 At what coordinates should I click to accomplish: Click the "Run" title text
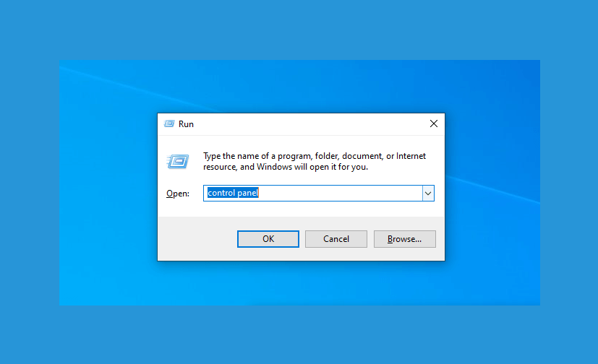pos(186,124)
